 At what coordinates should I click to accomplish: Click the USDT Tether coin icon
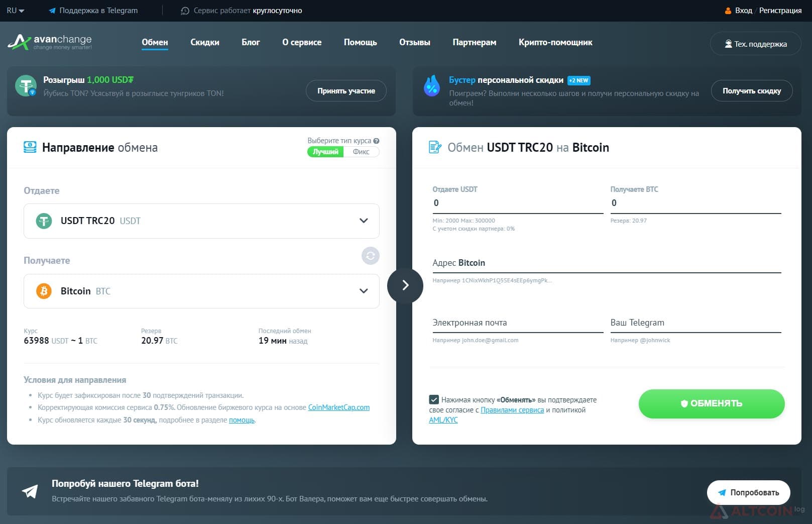(x=44, y=221)
